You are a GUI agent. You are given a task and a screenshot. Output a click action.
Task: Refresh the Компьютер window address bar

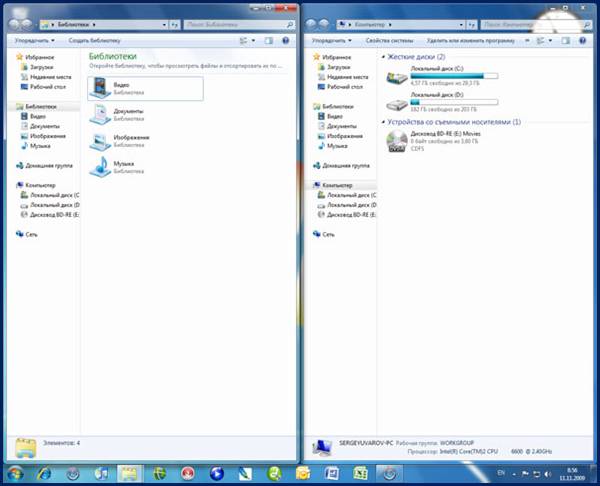click(472, 24)
